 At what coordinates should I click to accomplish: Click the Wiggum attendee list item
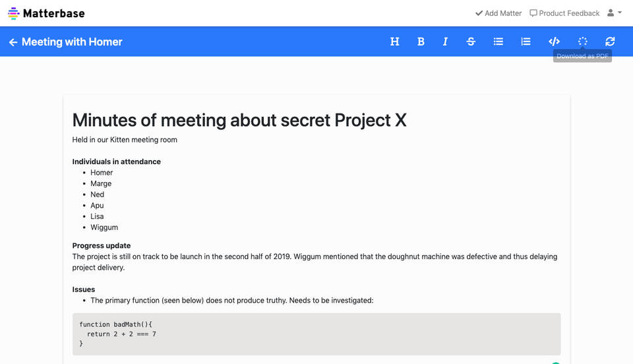(x=104, y=228)
